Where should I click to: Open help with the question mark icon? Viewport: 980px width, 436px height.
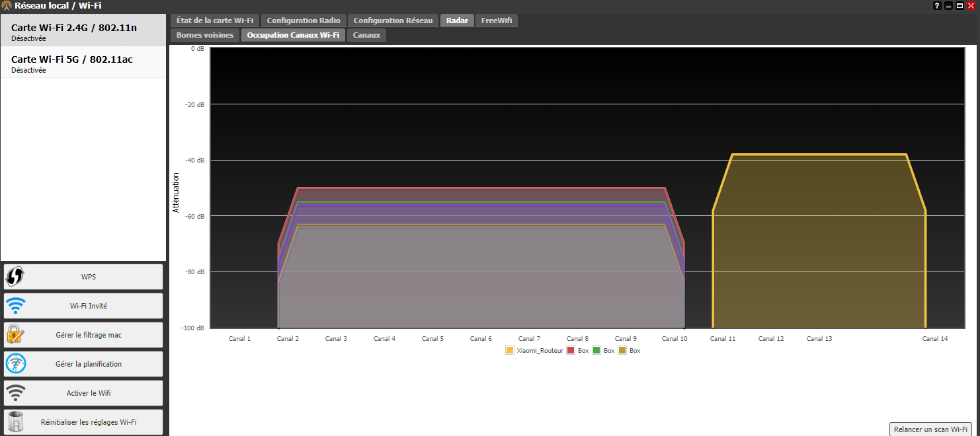pos(937,5)
